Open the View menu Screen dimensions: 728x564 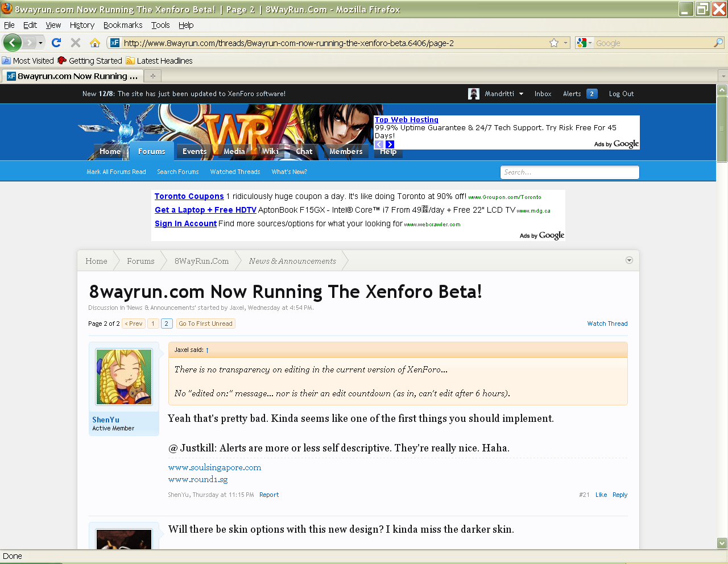point(53,25)
